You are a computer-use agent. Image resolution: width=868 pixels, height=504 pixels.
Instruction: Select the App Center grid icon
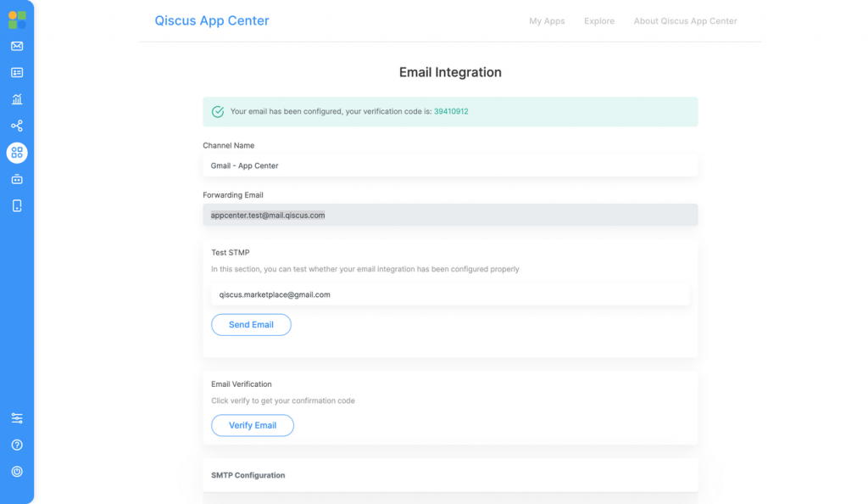coord(17,153)
